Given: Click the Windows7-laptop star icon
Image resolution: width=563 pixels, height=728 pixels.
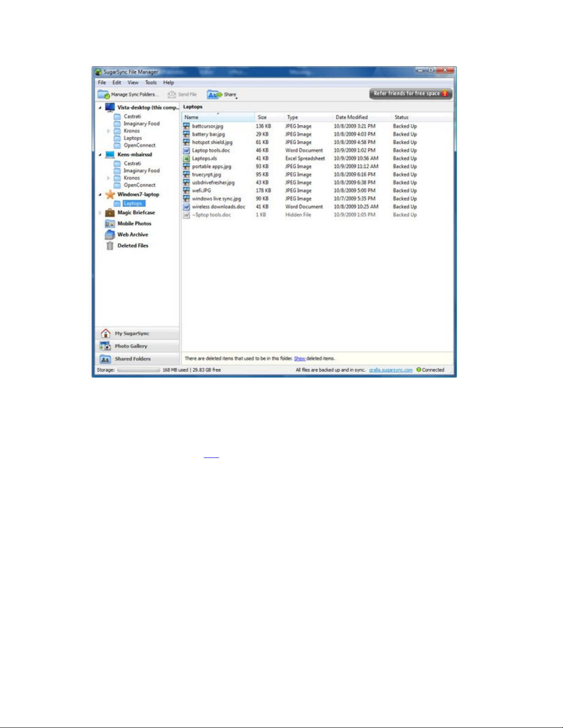Looking at the screenshot, I should (x=110, y=195).
